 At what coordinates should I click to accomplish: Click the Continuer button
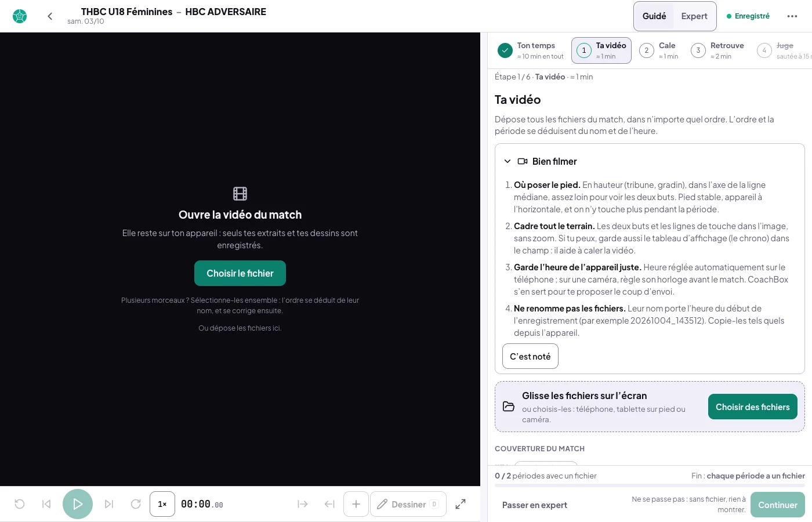[778, 505]
